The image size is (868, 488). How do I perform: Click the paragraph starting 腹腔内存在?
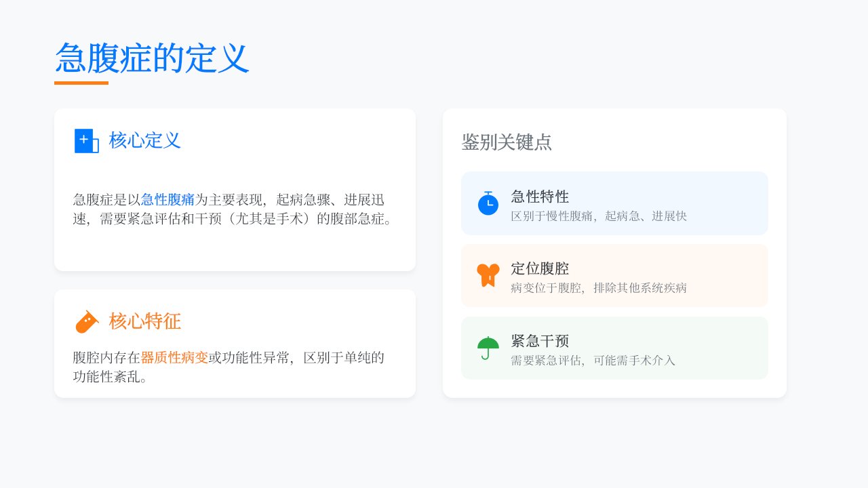click(229, 367)
